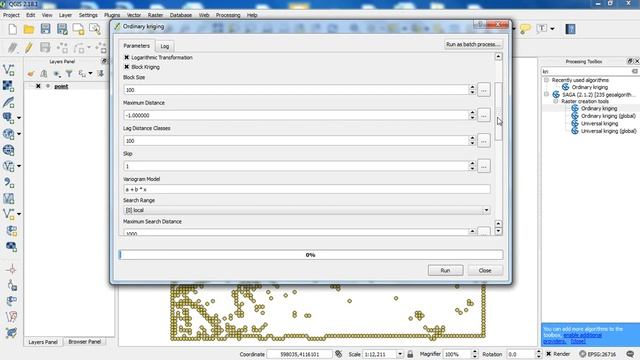Switch to the Browser Panel tab
This screenshot has height=360, width=640.
(84, 342)
